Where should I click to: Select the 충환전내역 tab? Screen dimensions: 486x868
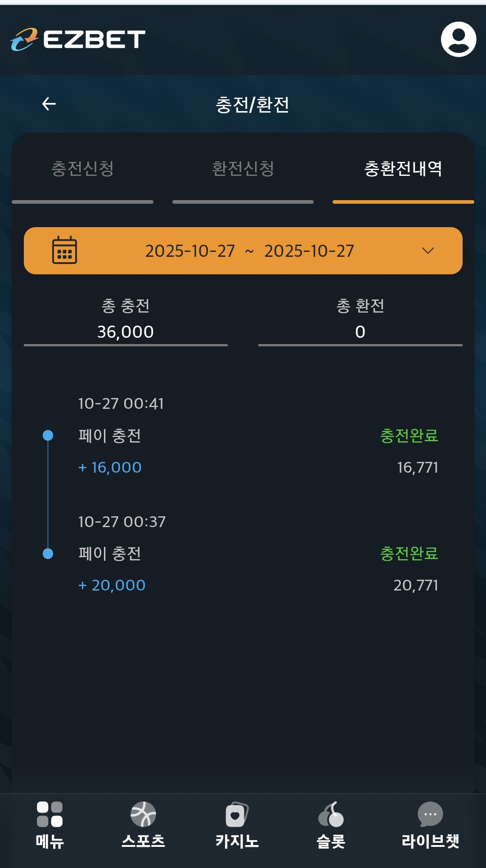pos(403,169)
